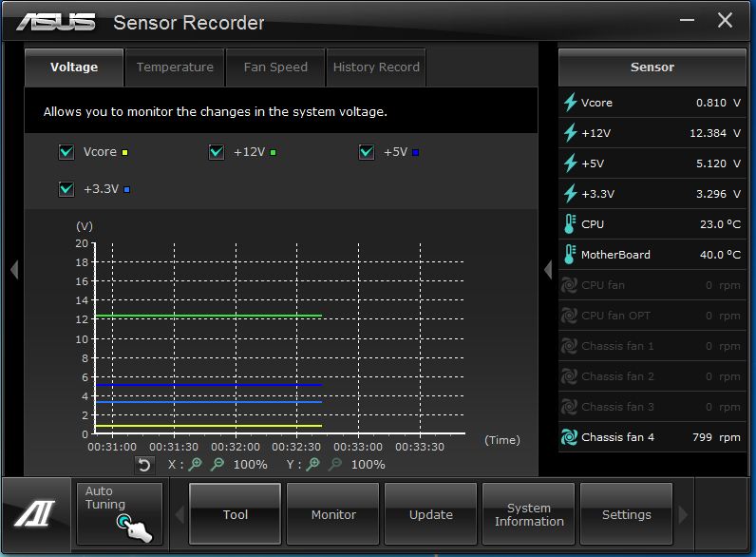Click the AI Suite logo at bottom left
This screenshot has height=557, width=756.
[x=35, y=513]
